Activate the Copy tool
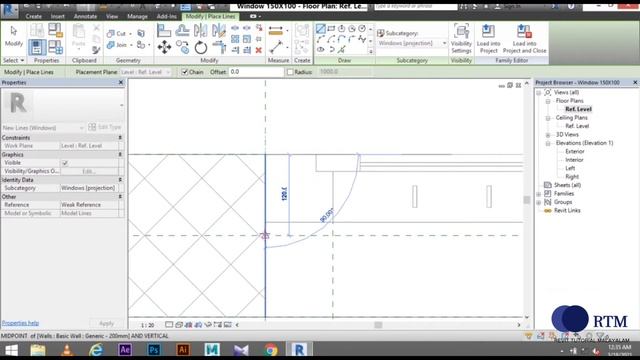Screen dimensions: 640x360 coord(182,47)
